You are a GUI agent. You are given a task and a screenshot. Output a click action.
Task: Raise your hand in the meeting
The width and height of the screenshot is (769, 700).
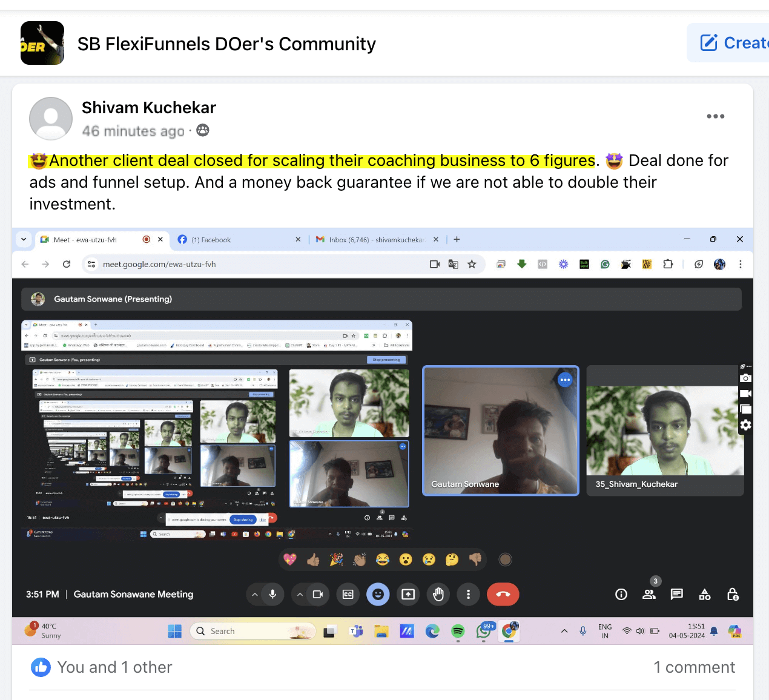tap(438, 594)
